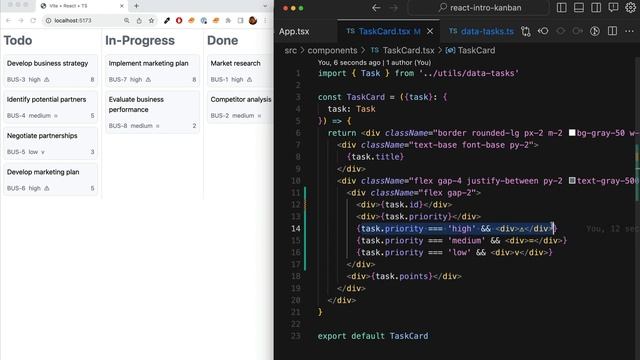Click the Negotiate partnerships card title
This screenshot has width=640, height=360.
tap(42, 136)
